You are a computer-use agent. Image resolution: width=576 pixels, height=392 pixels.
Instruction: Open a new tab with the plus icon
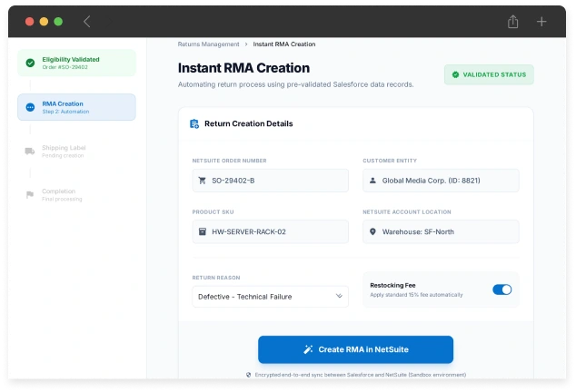[541, 22]
